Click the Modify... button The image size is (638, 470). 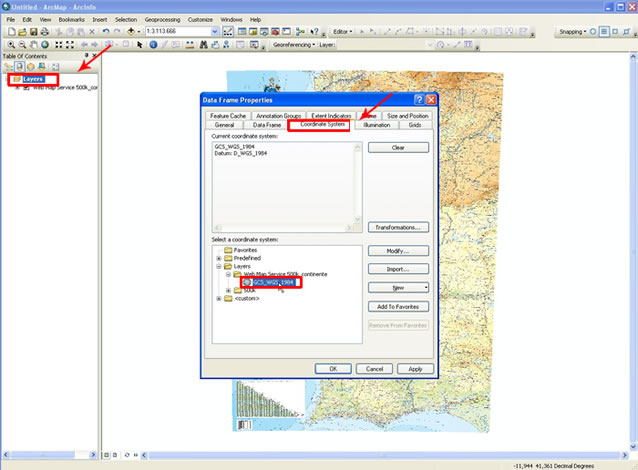[398, 251]
